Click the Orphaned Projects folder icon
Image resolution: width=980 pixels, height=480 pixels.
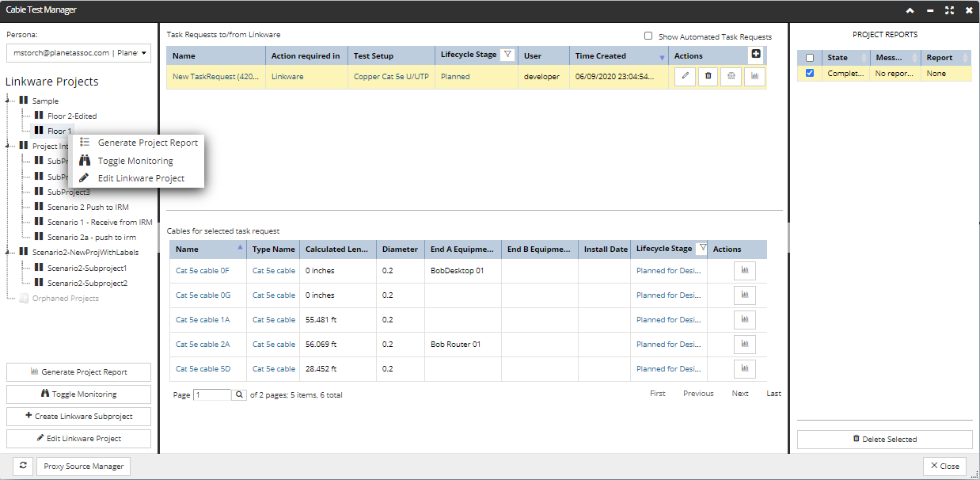coord(24,299)
